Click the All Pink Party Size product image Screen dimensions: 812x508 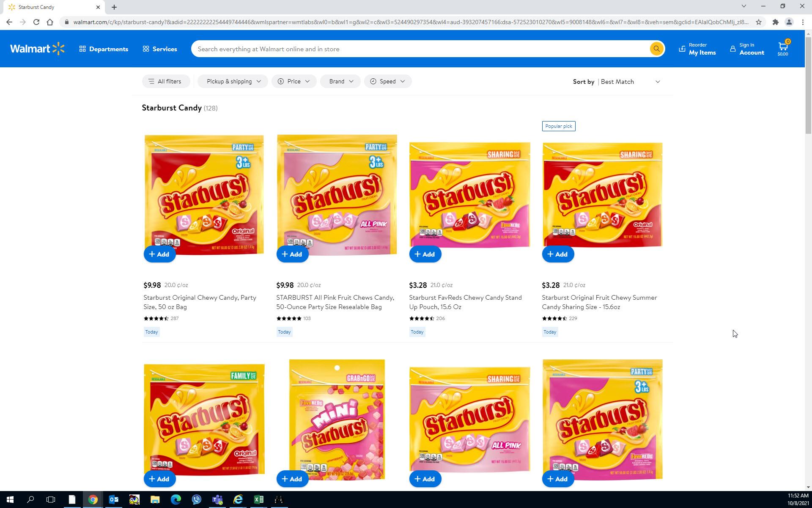click(x=337, y=195)
